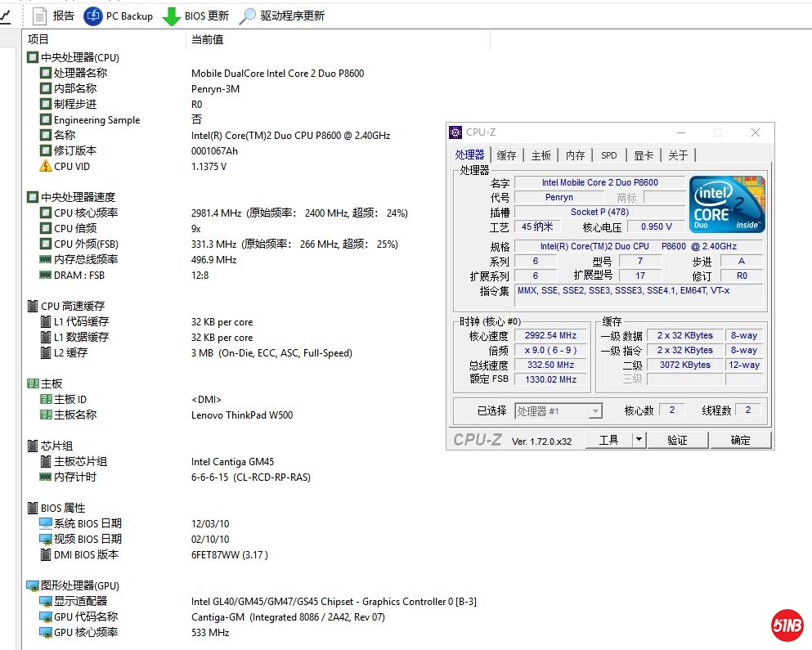Screen dimensions: 812x650
Task: Click the GPU 代码名称 row label
Action: coord(86,616)
